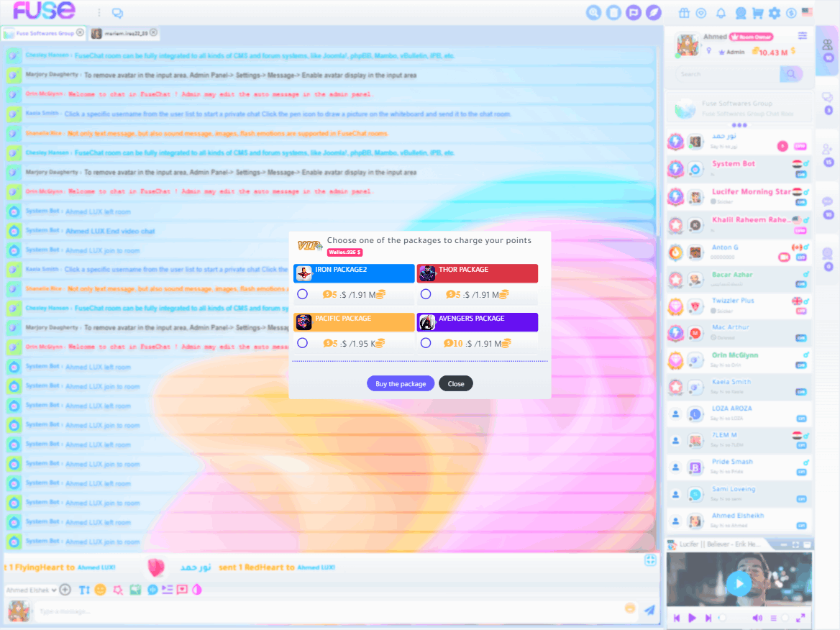Viewport: 840px width, 630px height.
Task: Open the shopping cart icon
Action: (x=757, y=13)
